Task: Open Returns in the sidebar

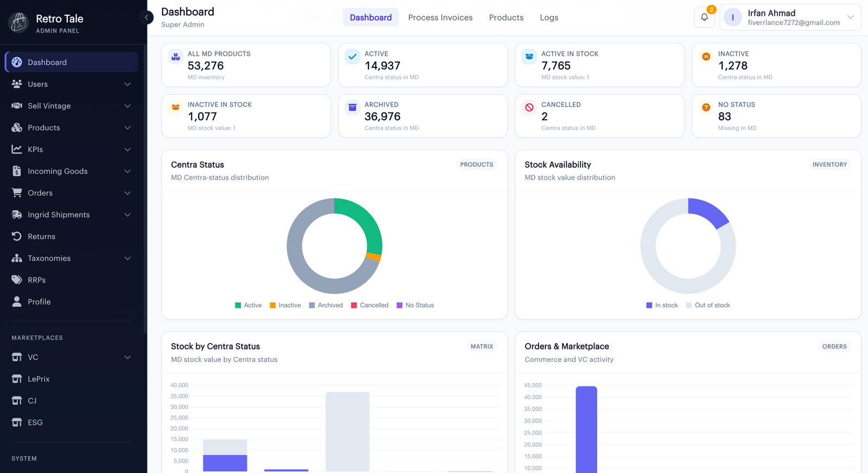Action: 71,236
